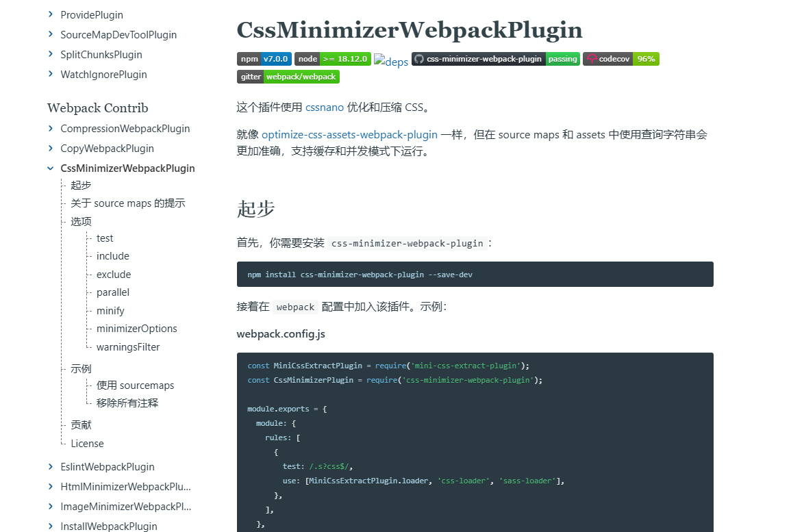This screenshot has height=532, width=791.
Task: Open the SplitChunksPlugin page
Action: (x=101, y=55)
